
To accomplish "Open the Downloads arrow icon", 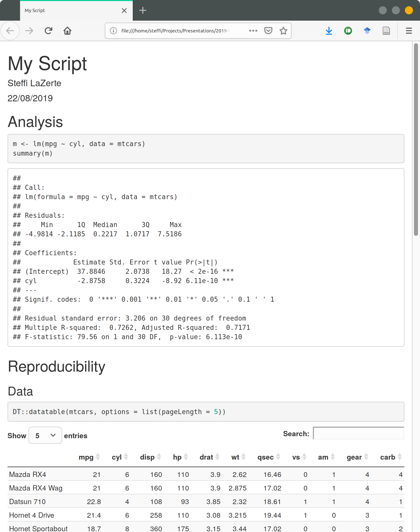I will pos(329,31).
